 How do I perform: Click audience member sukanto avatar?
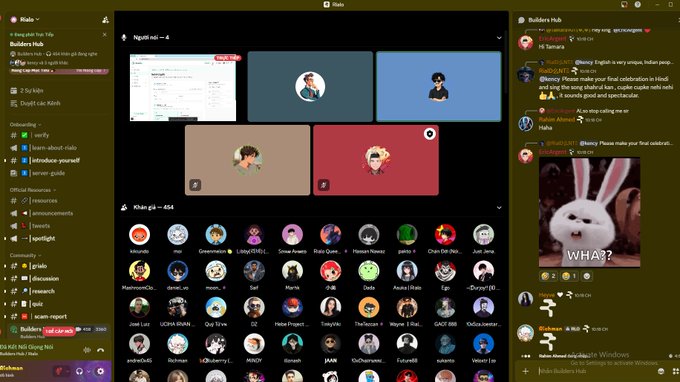445,344
